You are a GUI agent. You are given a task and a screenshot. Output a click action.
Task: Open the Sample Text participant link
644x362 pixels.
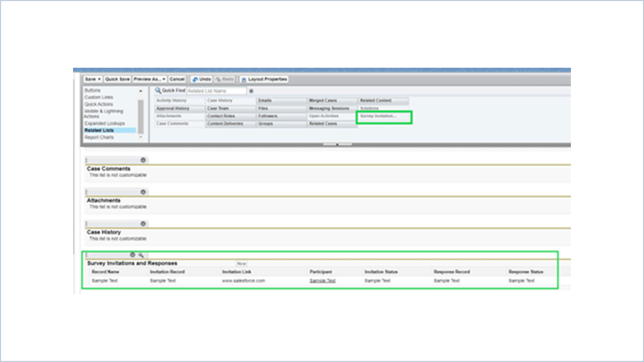tap(322, 281)
